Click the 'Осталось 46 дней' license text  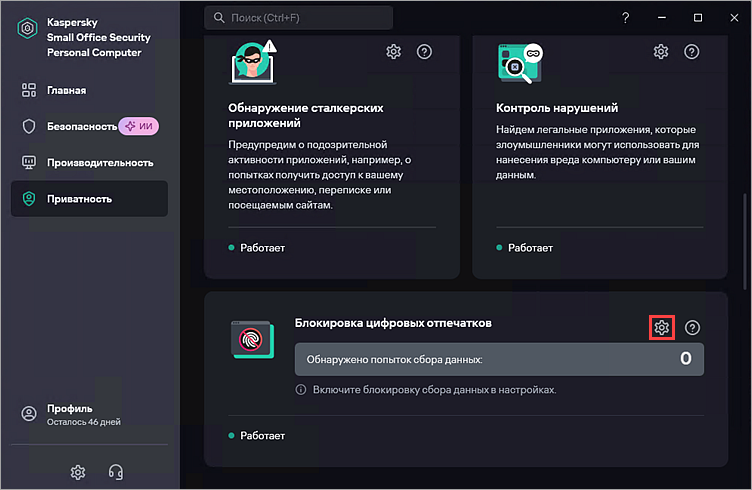[x=83, y=422]
